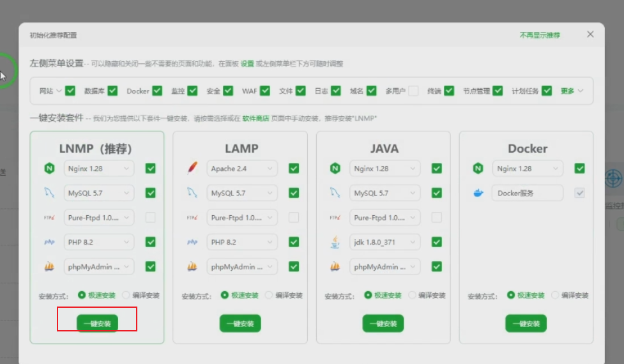Toggle the 节点管理 menu checkbox
624x364 pixels.
pos(498,91)
